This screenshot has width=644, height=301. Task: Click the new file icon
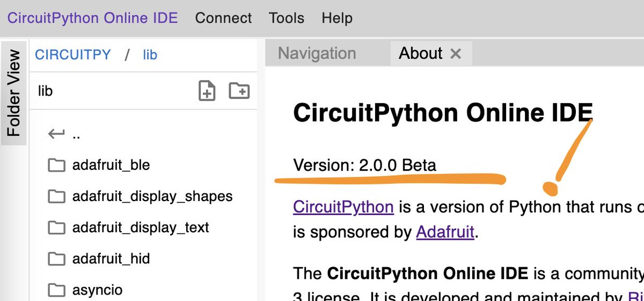pos(207,91)
